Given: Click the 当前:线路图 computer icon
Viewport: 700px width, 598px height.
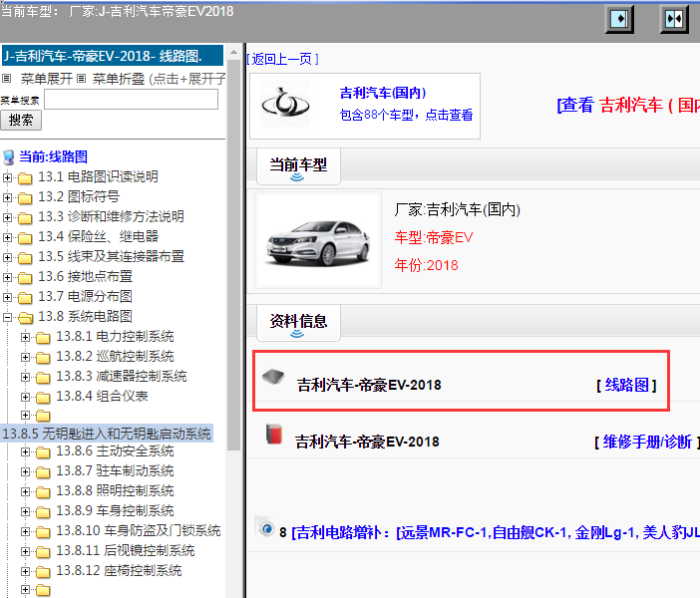Looking at the screenshot, I should click(9, 157).
